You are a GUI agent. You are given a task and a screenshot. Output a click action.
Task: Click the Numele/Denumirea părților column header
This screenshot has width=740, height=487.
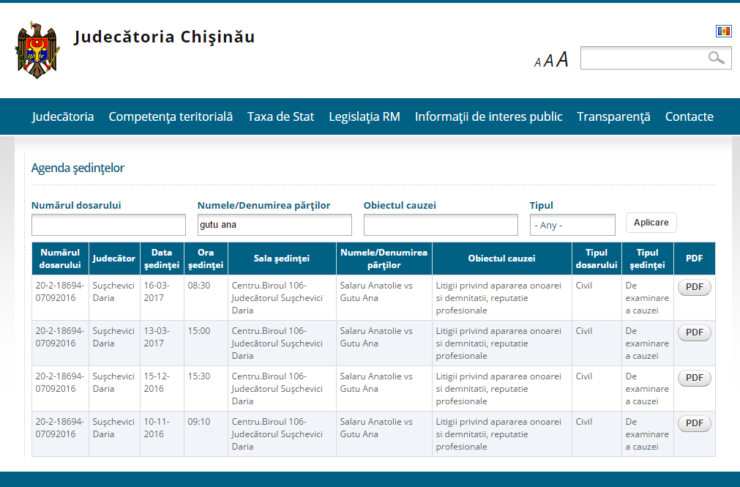tap(384, 259)
